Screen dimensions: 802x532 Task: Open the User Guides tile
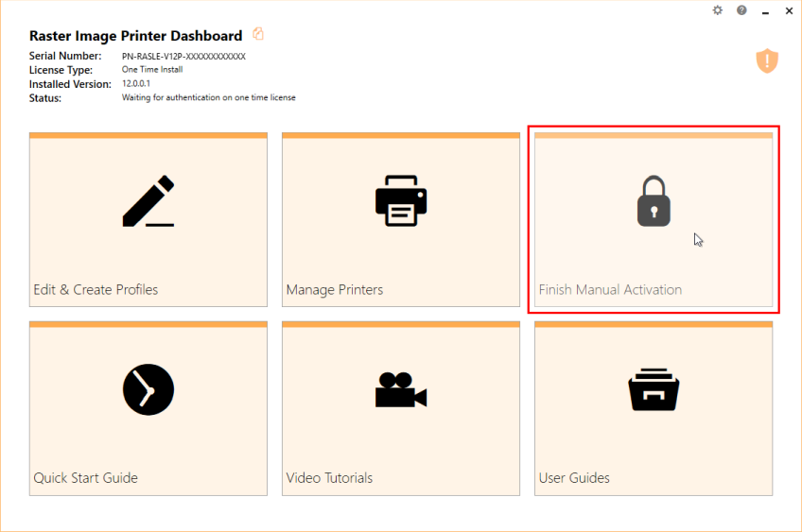click(654, 408)
